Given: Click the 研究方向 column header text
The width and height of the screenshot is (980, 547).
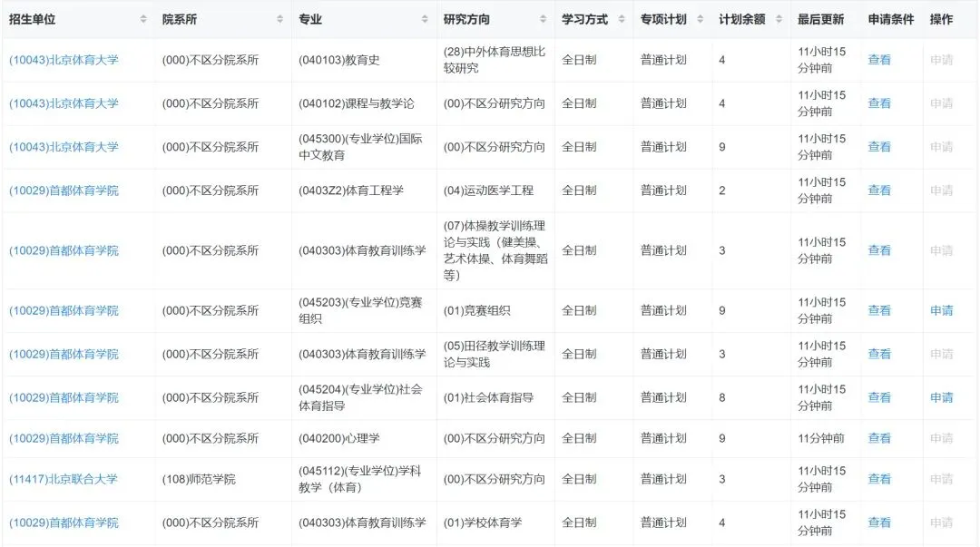Looking at the screenshot, I should point(466,19).
